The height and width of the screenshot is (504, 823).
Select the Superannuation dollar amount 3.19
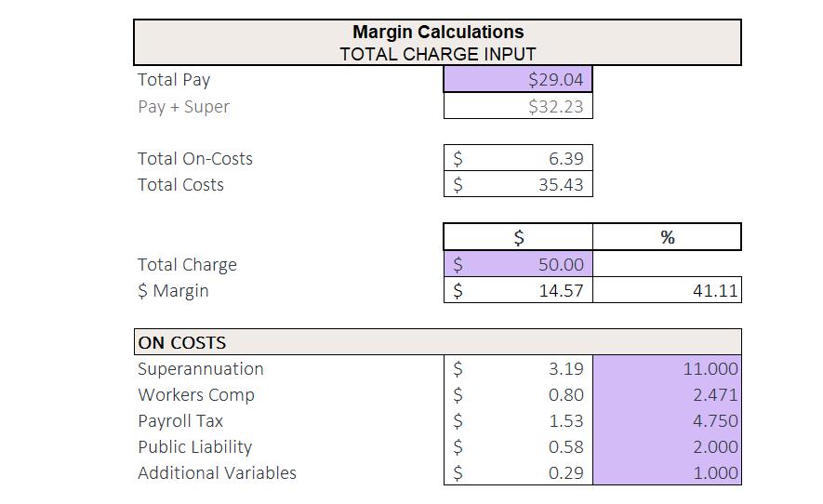(x=518, y=368)
